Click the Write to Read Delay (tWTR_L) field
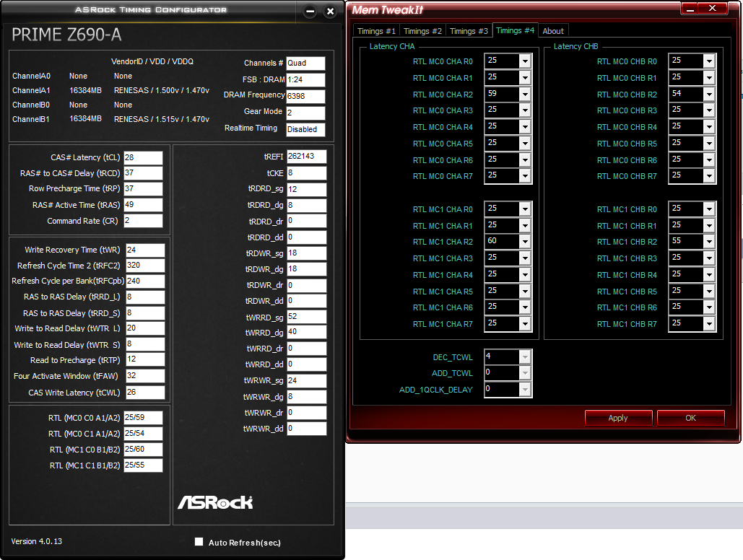Viewport: 743px width, 560px height. (x=145, y=328)
